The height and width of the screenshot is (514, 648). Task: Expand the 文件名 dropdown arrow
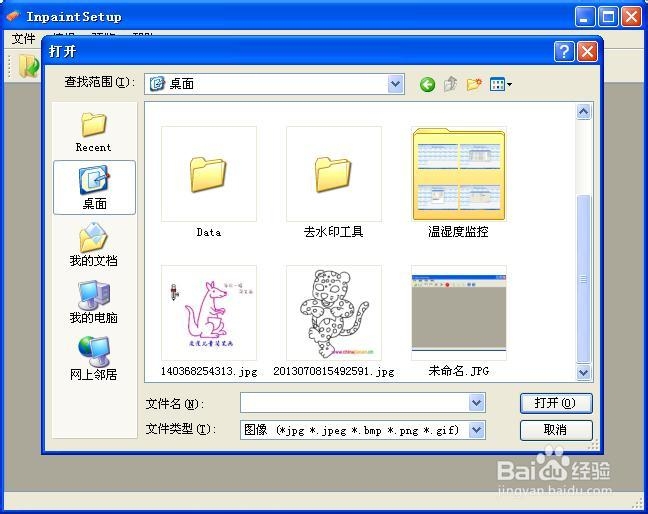[476, 402]
